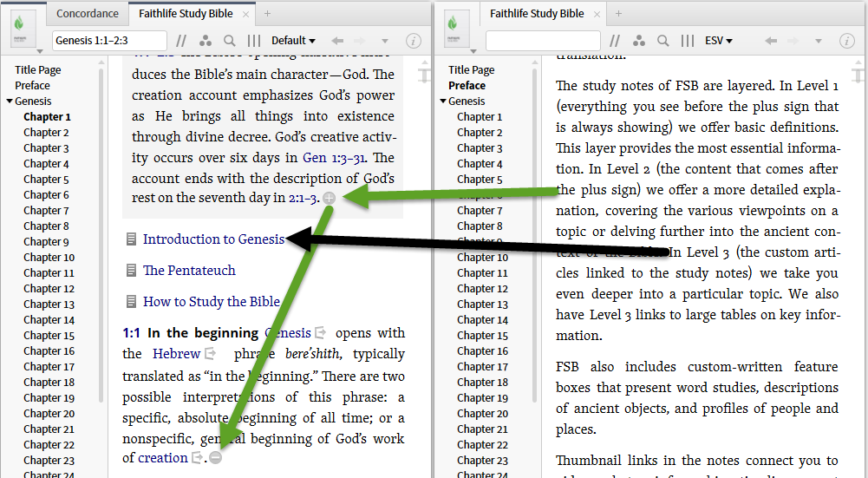Screen dimensions: 868x478
Task: Follow Hebrew link in note
Action: (177, 353)
